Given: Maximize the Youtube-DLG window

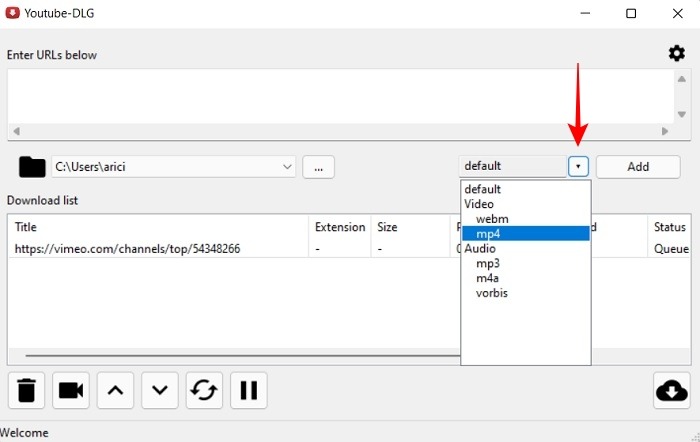Looking at the screenshot, I should 631,13.
